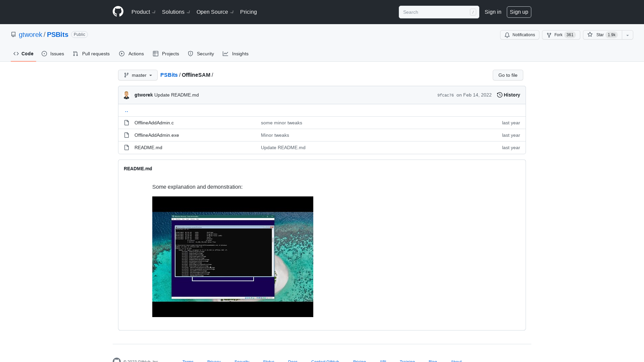This screenshot has height=362, width=644.
Task: Switch to the Actions tab
Action: coord(131,54)
